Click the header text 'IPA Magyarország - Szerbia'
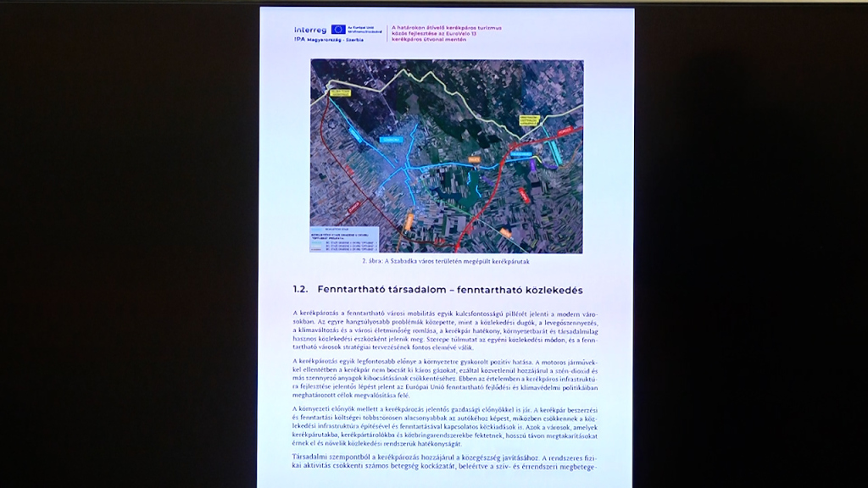This screenshot has width=868, height=488. (x=329, y=40)
